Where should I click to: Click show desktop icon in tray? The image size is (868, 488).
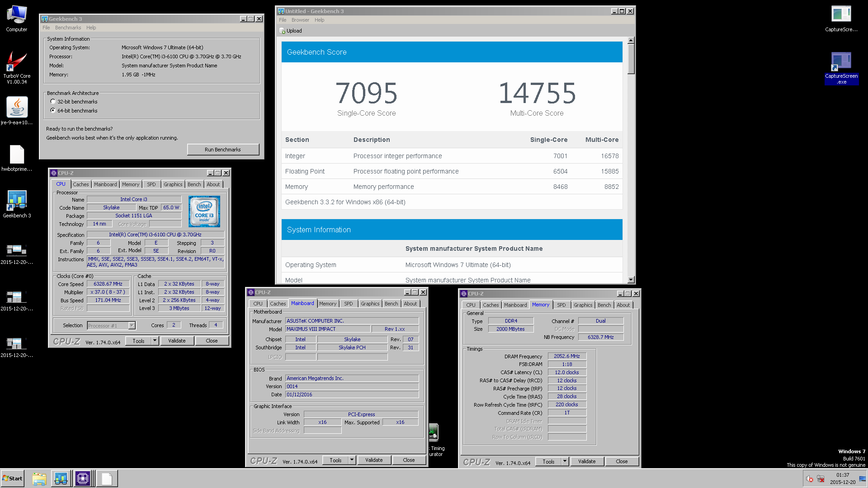863,479
